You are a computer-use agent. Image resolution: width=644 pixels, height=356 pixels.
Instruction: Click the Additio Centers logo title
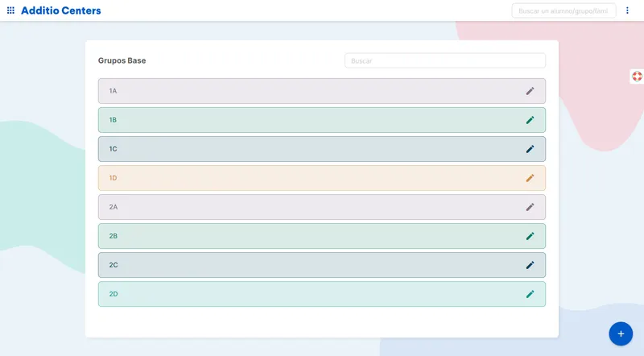61,10
